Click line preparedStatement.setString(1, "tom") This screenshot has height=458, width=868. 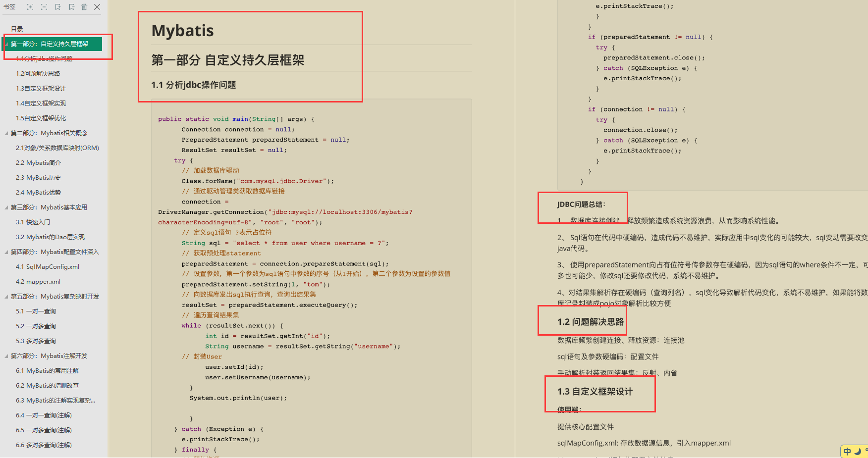[x=256, y=285]
